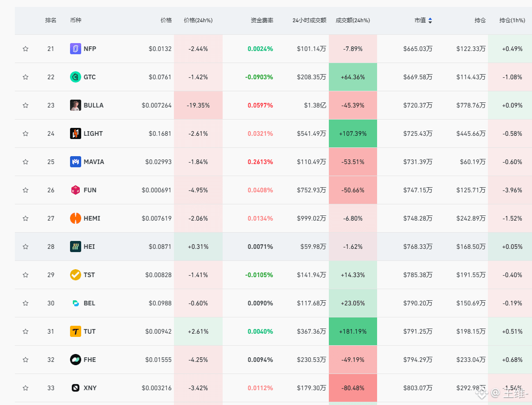Image resolution: width=532 pixels, height=405 pixels.
Task: Click TST funding rate -0.0105%
Action: tap(259, 275)
